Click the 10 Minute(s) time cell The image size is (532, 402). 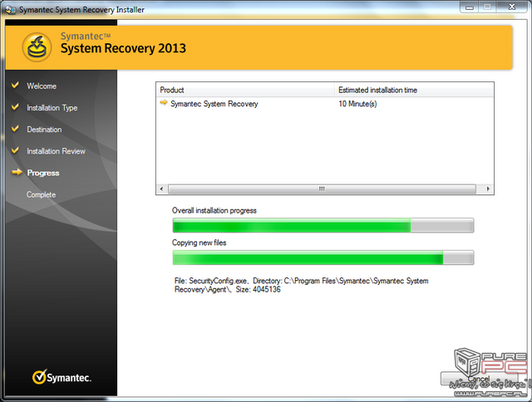click(x=357, y=104)
